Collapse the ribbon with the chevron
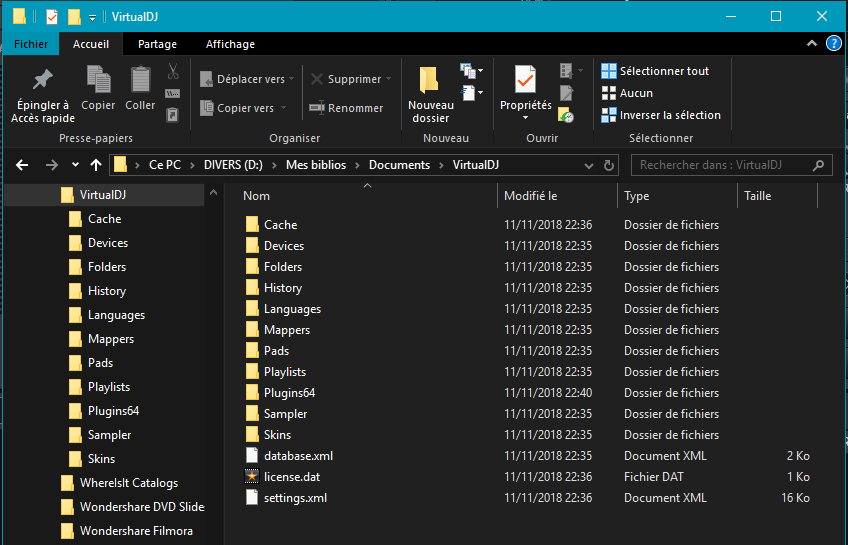848x545 pixels. click(x=812, y=43)
